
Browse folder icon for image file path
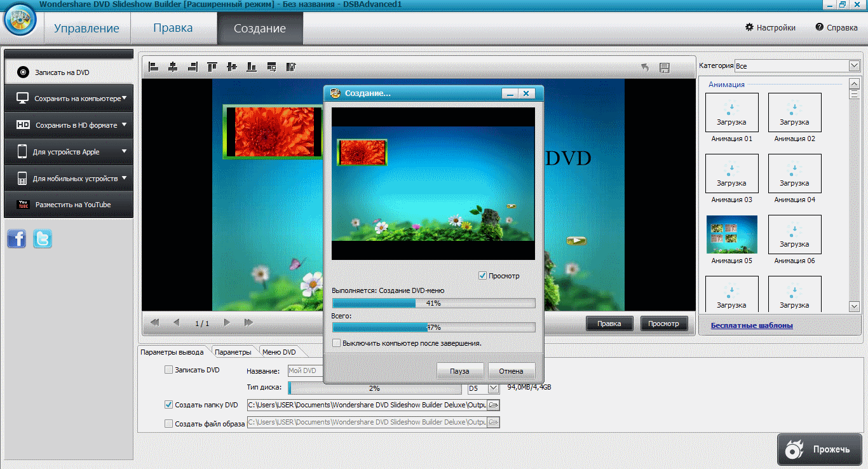click(x=494, y=422)
